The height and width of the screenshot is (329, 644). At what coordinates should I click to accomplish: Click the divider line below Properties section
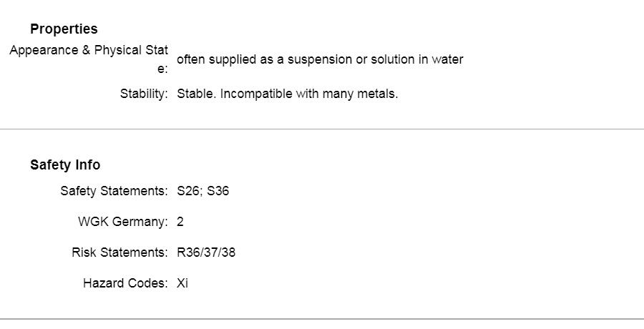pos(322,129)
